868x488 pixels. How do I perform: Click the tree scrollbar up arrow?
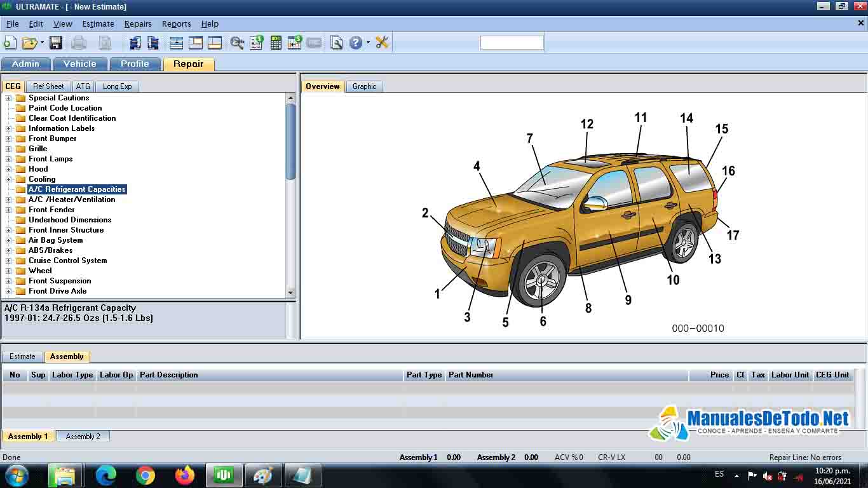click(291, 98)
